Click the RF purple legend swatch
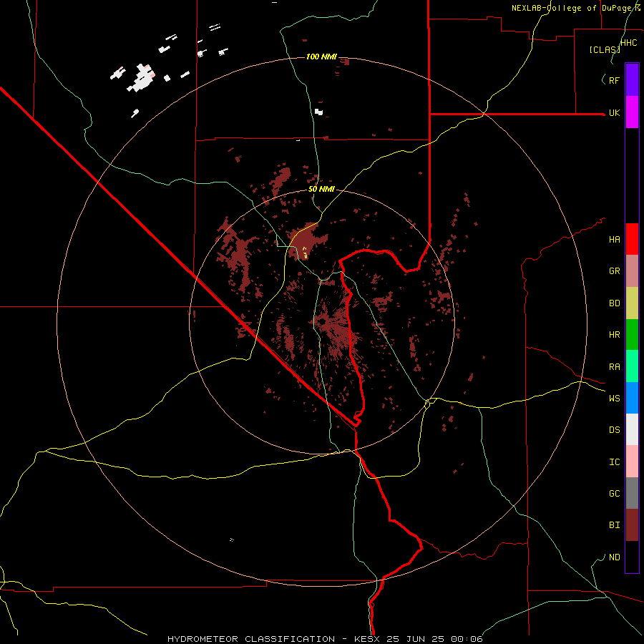 point(632,80)
